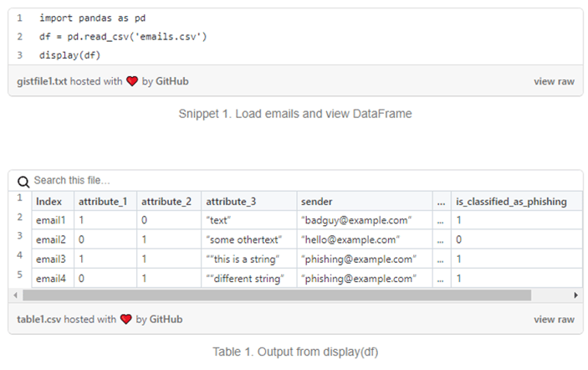
Task: Click the search magnifier icon in table1.csv
Action: (x=23, y=182)
